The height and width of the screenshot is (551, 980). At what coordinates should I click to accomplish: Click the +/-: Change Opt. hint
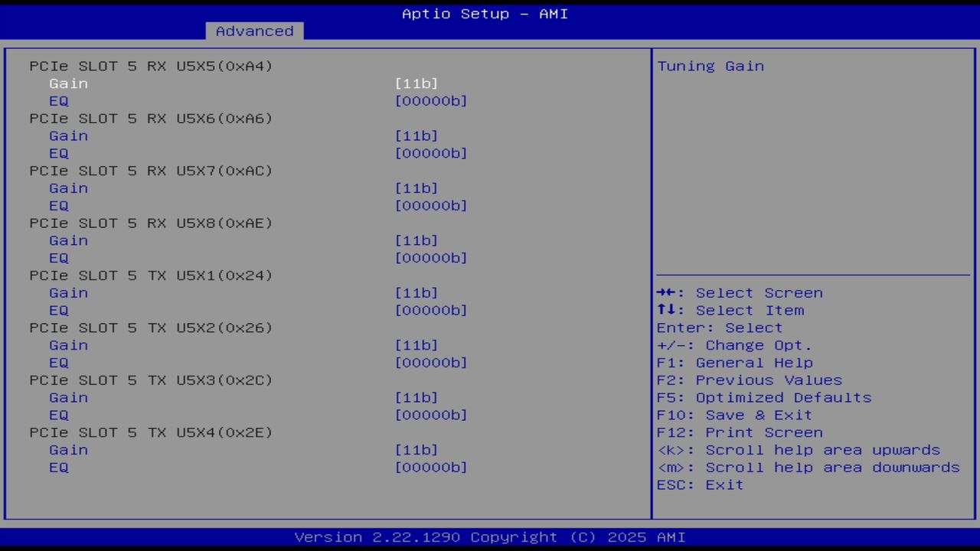pos(734,346)
